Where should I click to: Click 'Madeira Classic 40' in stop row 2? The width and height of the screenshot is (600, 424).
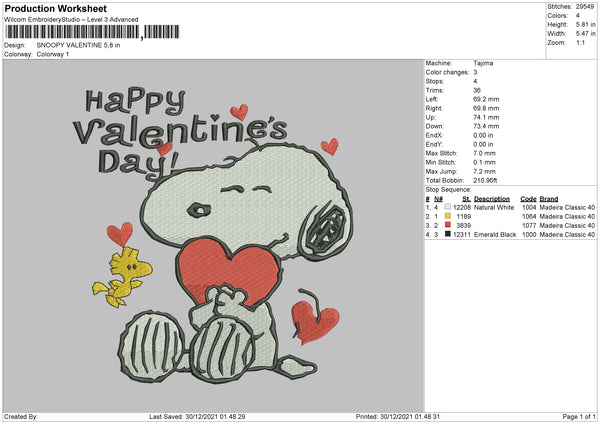click(567, 217)
